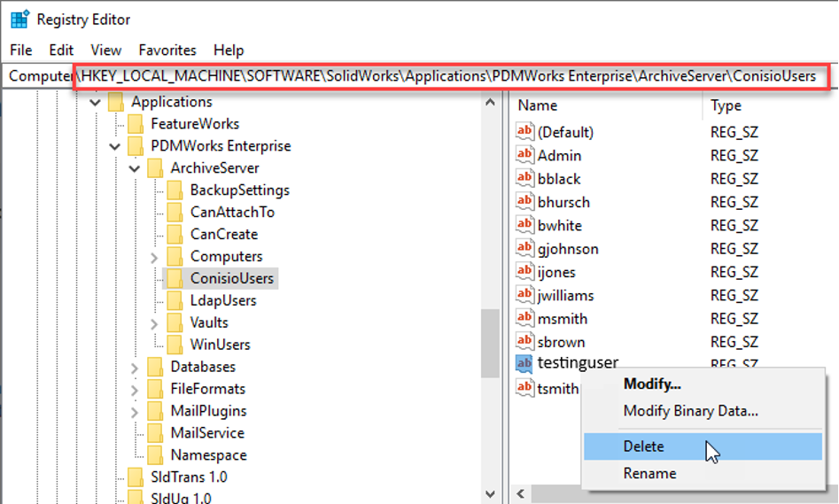
Task: Collapse the ArchiveServer key
Action: [x=135, y=168]
